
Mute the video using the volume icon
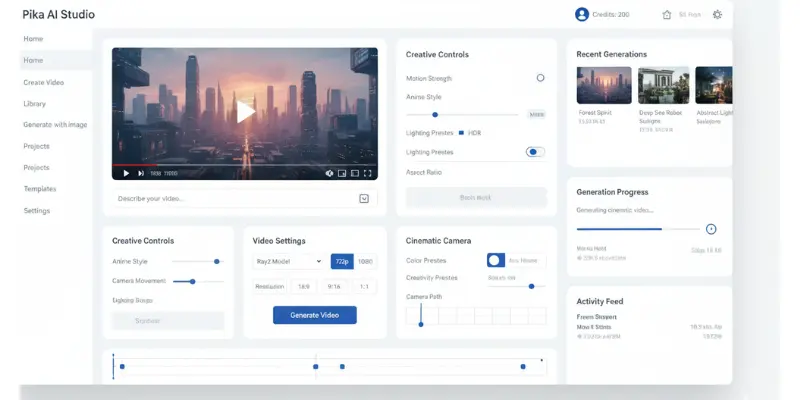click(x=329, y=173)
